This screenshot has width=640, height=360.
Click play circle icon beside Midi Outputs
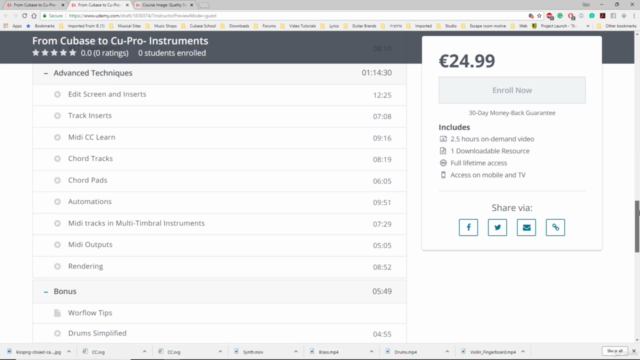[x=57, y=245]
